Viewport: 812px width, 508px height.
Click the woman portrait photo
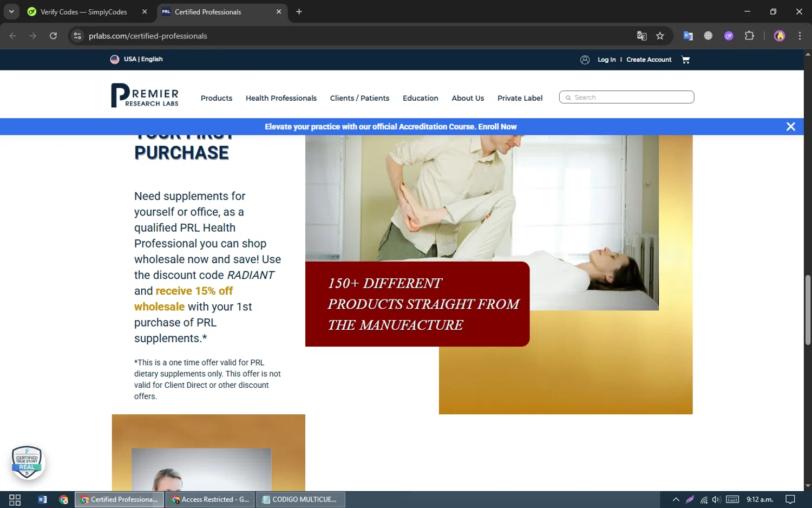pyautogui.click(x=201, y=469)
